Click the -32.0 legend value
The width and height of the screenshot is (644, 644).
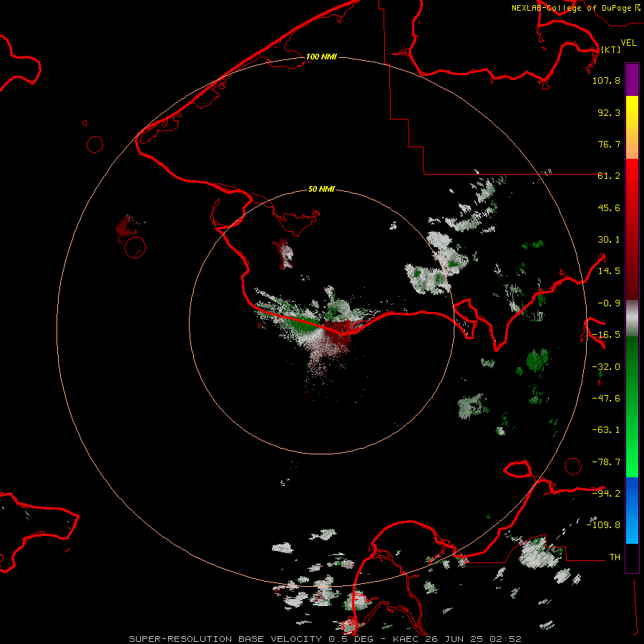pyautogui.click(x=606, y=367)
